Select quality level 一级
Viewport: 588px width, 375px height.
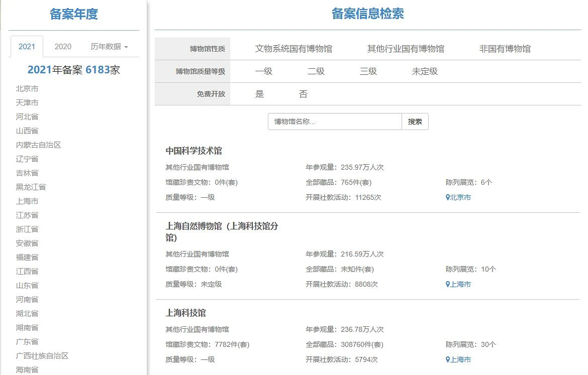pos(264,71)
